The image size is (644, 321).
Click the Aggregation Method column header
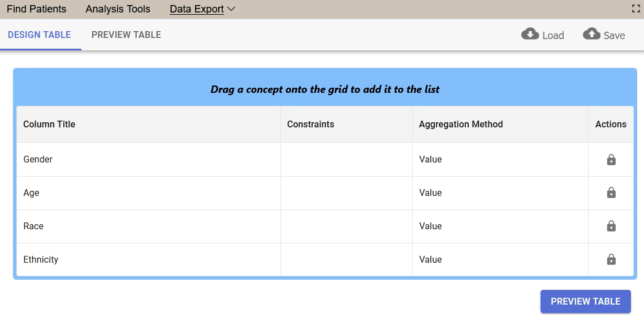pyautogui.click(x=460, y=124)
